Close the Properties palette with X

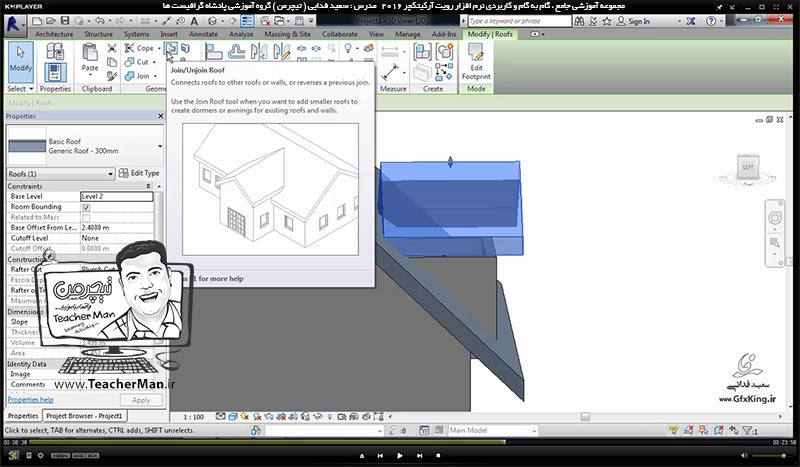click(x=161, y=116)
